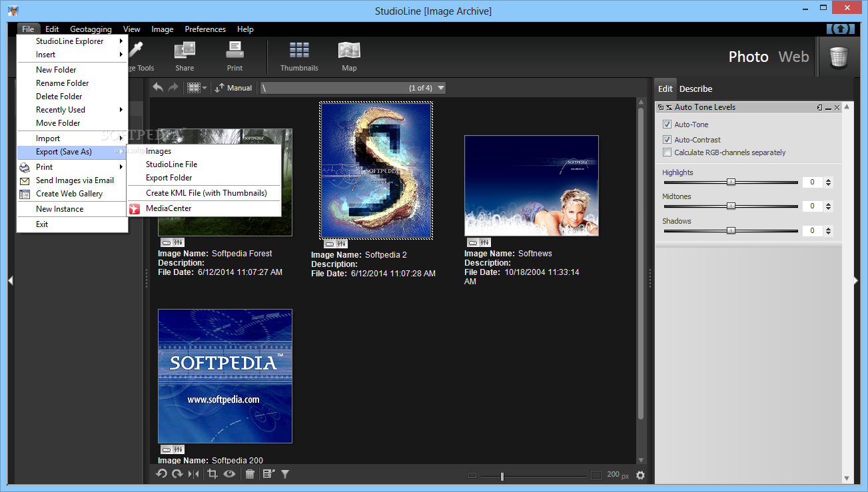Uncheck the Auto-Tone checkbox

(667, 124)
